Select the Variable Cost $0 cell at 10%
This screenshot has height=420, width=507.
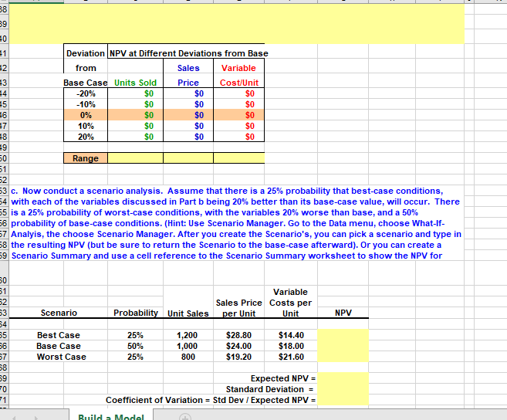(239, 126)
